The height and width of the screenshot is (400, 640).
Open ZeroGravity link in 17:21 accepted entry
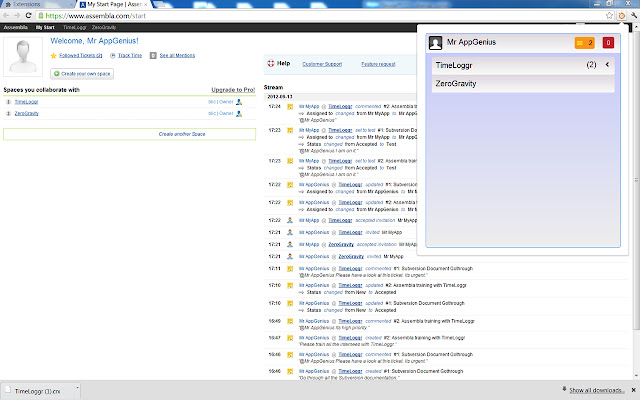(341, 244)
